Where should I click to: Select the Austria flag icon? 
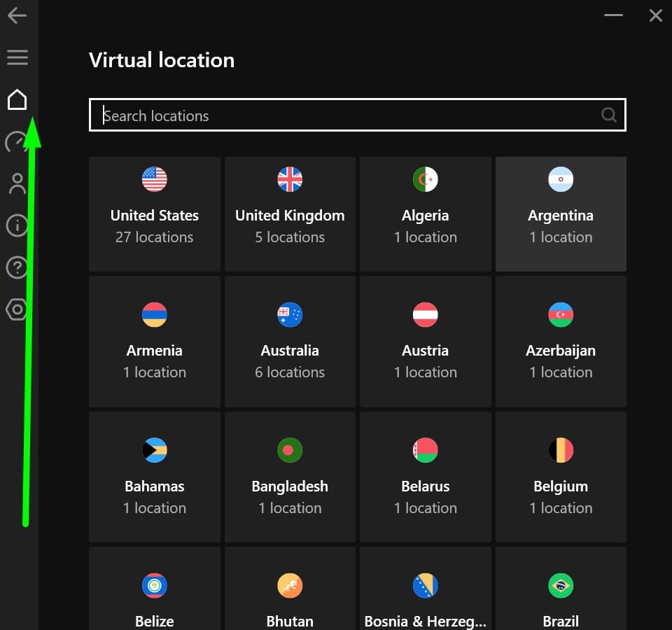(425, 314)
